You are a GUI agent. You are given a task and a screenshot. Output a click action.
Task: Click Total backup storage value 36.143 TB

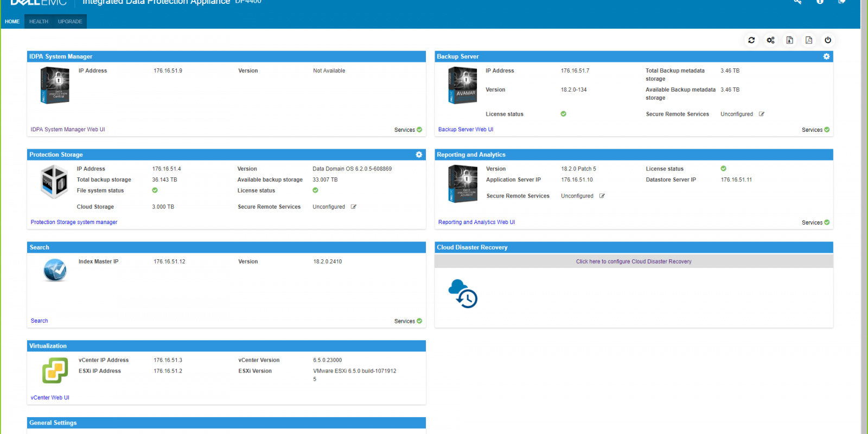(164, 180)
